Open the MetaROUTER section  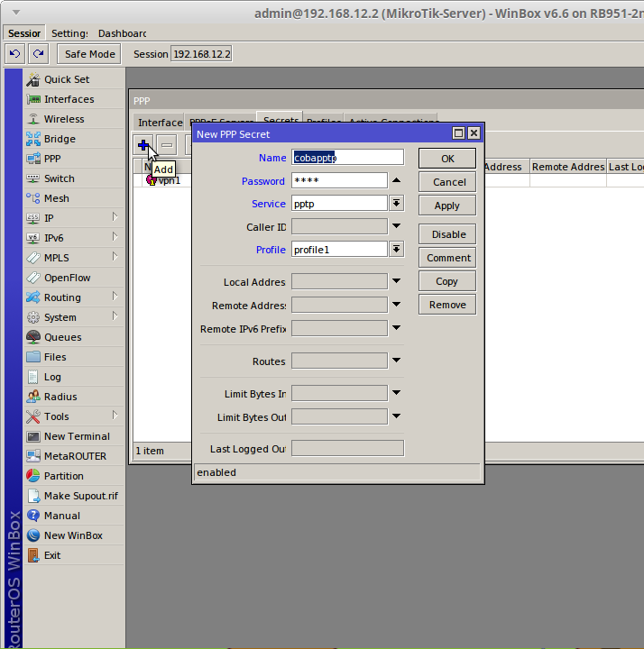click(x=75, y=456)
